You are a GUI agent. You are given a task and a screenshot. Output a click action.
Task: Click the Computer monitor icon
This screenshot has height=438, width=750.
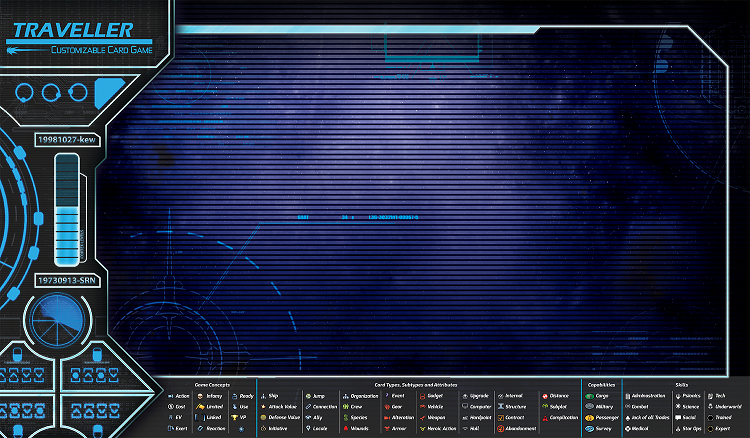point(465,406)
